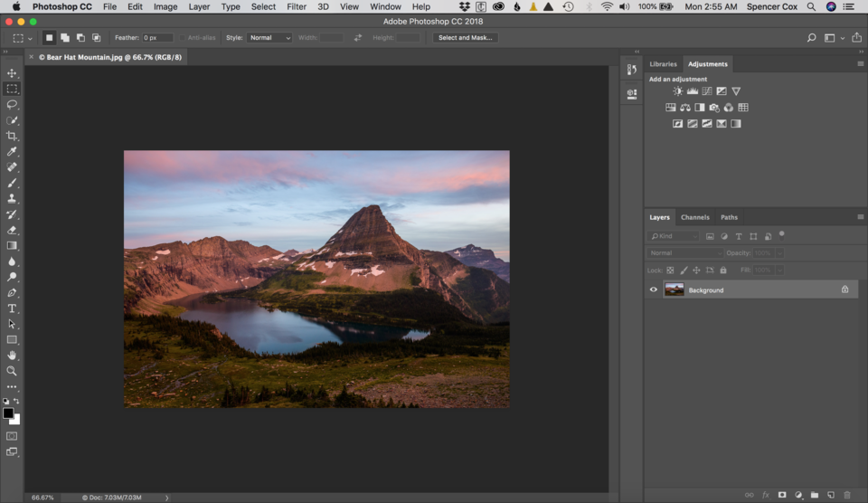Toggle Quick Mask mode
This screenshot has height=503, width=868.
12,436
